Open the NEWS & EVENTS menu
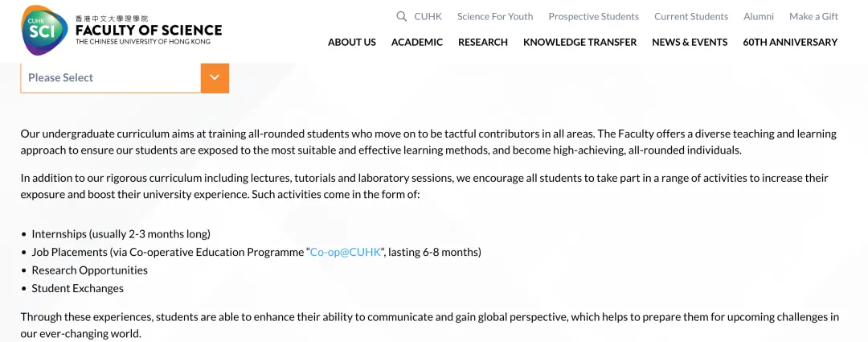This screenshot has height=342, width=868. (x=690, y=42)
